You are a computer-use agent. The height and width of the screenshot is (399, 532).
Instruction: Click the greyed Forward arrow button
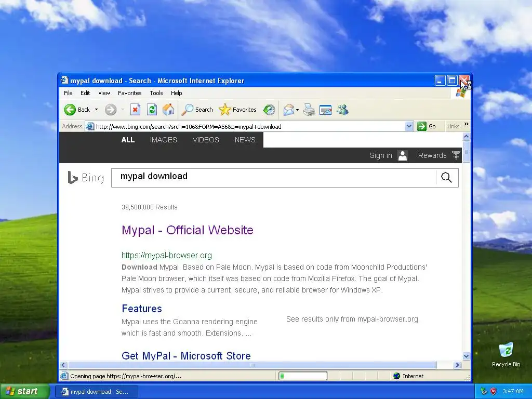111,110
